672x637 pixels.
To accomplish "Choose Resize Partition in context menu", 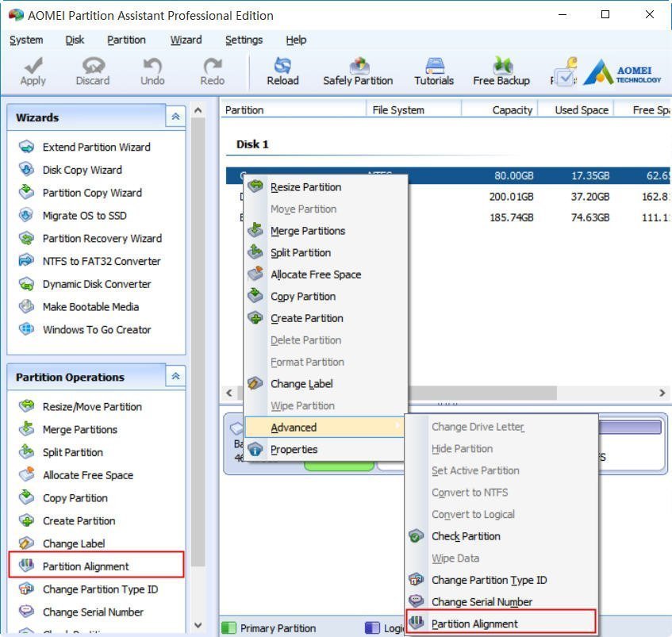I will [326, 187].
